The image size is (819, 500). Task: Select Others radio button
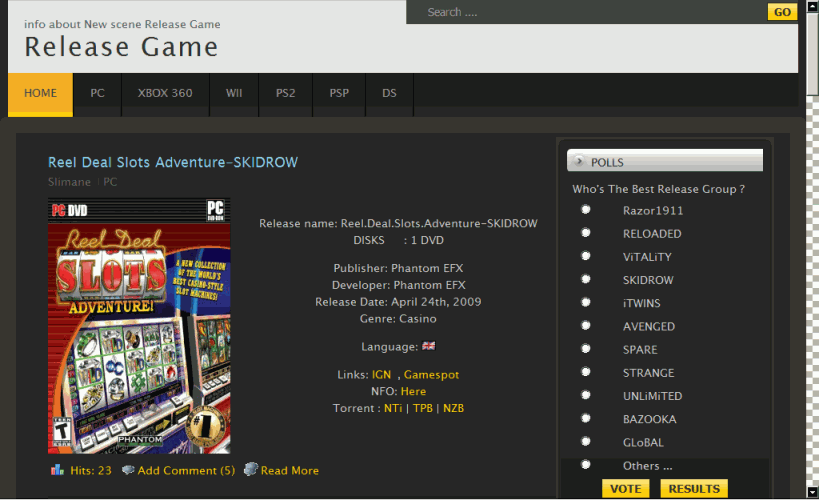[x=586, y=464]
